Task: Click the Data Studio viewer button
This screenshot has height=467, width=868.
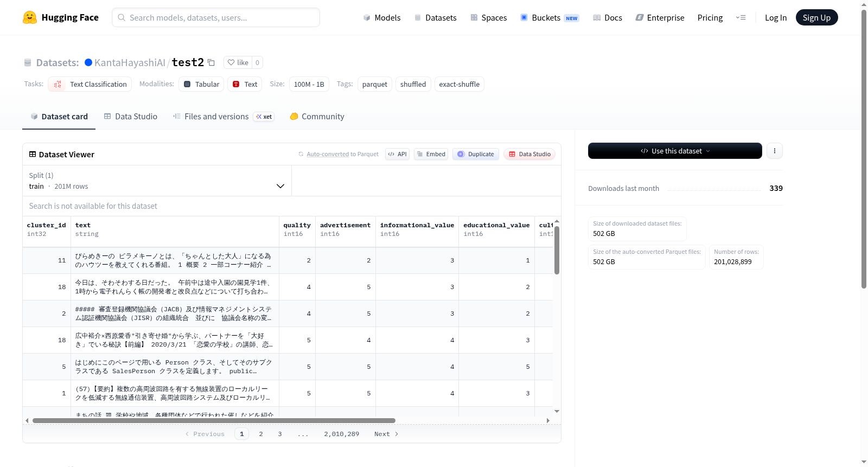Action: coord(529,154)
